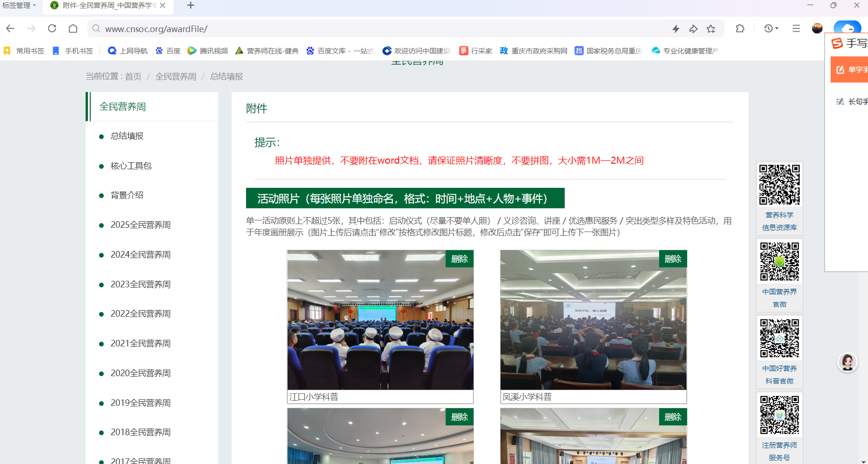Open the browser hamburger menu

796,29
